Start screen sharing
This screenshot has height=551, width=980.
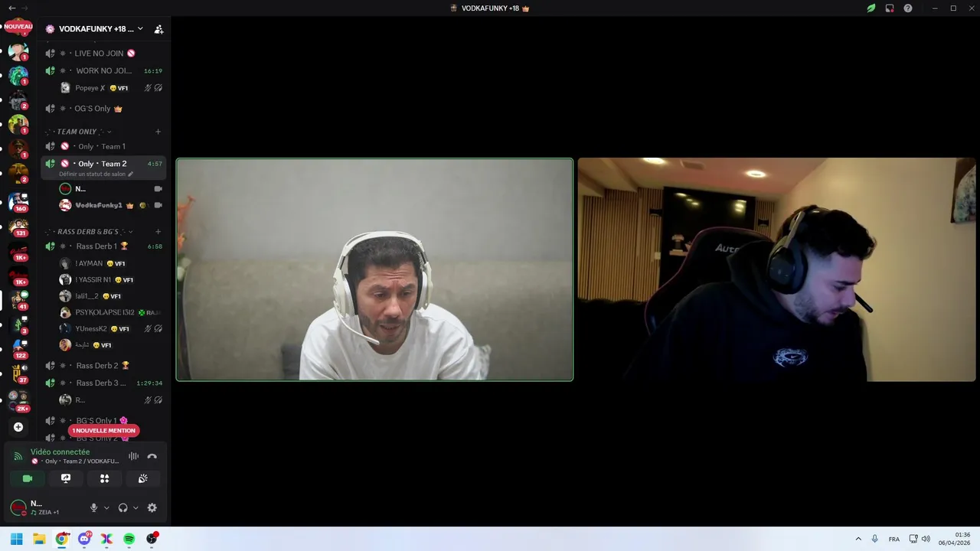coord(66,478)
